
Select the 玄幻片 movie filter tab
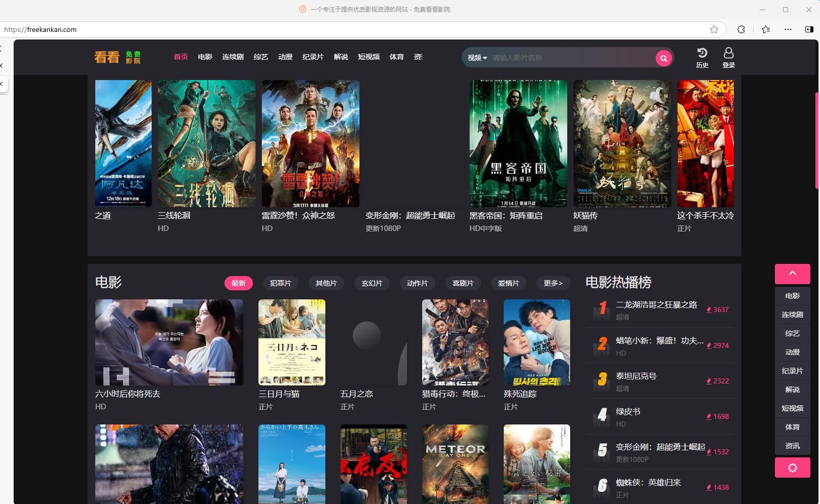(x=372, y=283)
